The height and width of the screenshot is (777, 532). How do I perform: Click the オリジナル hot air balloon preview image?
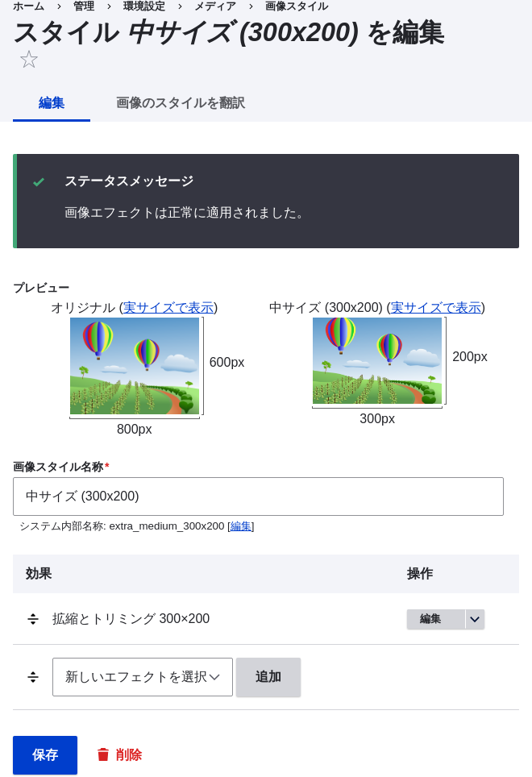coord(134,365)
